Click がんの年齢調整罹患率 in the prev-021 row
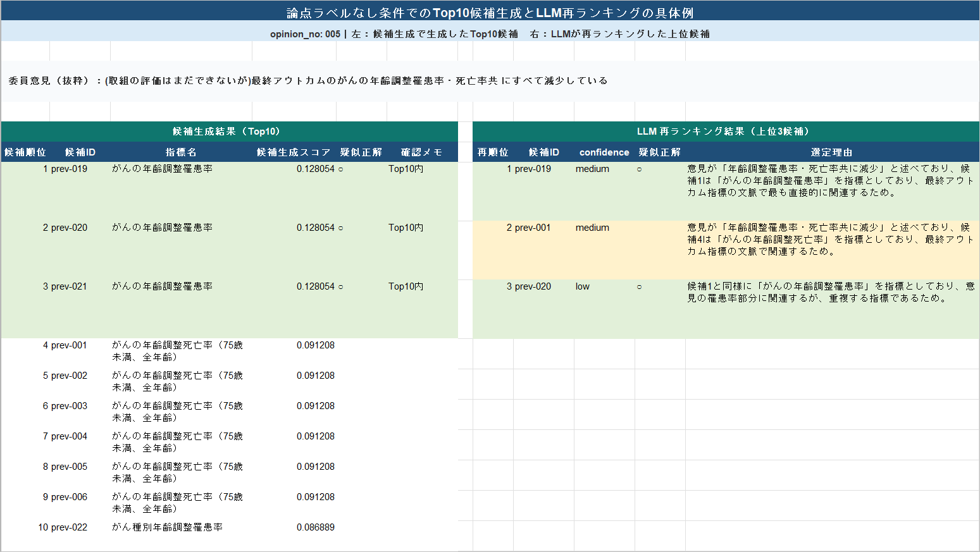Screen dimensions: 980x552 coord(162,286)
